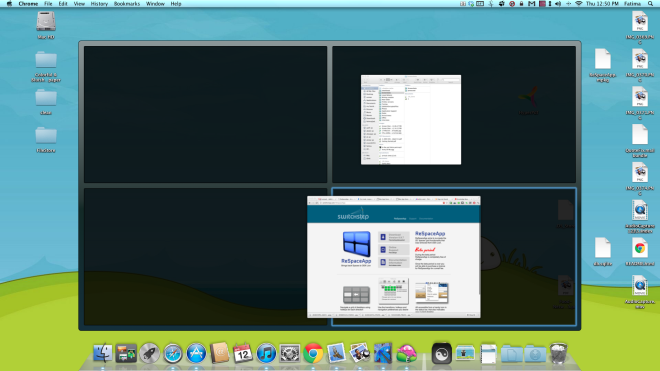Select the Flixstore folder on desktop
Viewport: 660px width, 371px height.
click(x=46, y=136)
